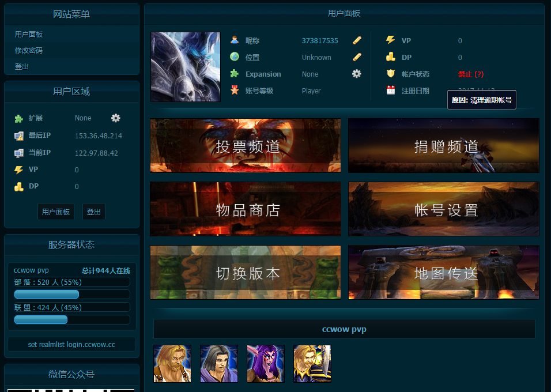The height and width of the screenshot is (392, 551).
Task: Open 用户面板 in the website menu
Action: coord(29,35)
